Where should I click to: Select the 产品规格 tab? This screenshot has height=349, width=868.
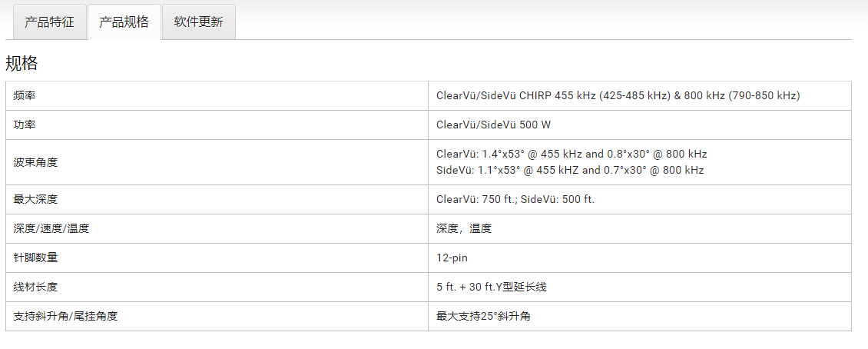click(124, 22)
